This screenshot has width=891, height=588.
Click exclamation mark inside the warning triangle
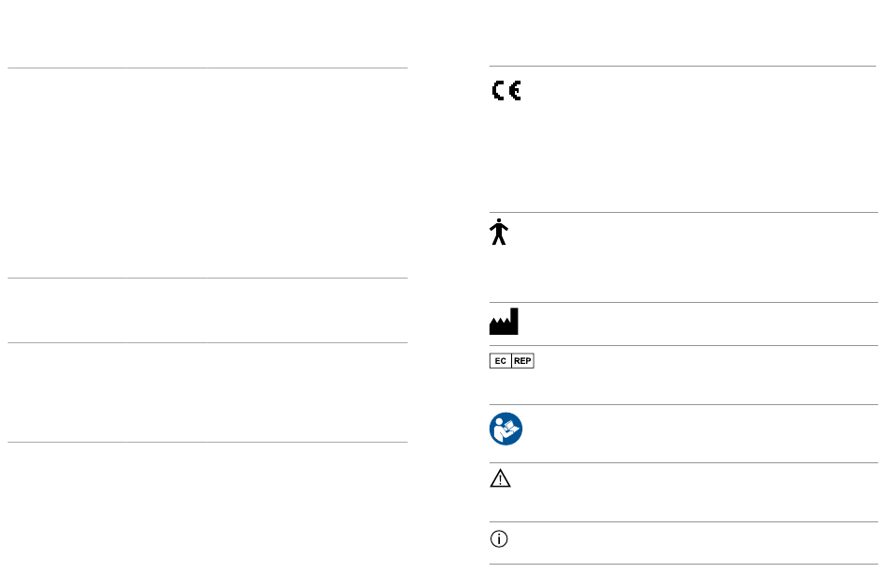coord(500,481)
